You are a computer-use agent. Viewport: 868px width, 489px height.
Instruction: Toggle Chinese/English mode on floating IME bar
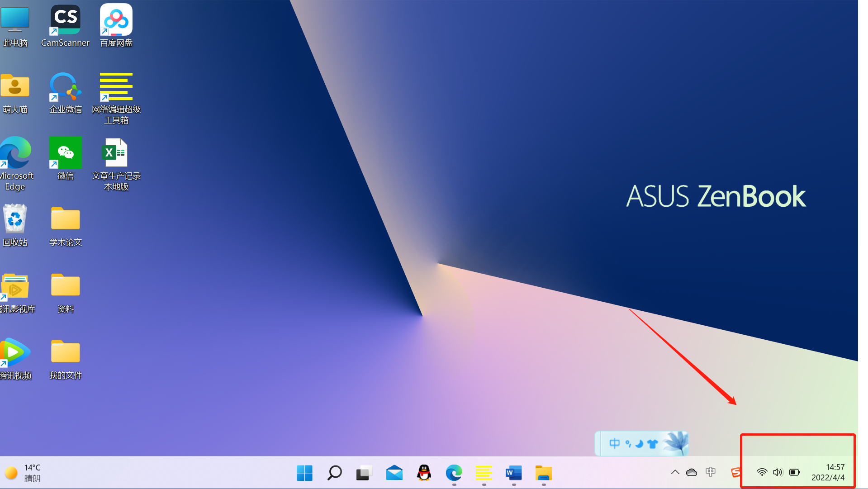coord(614,443)
